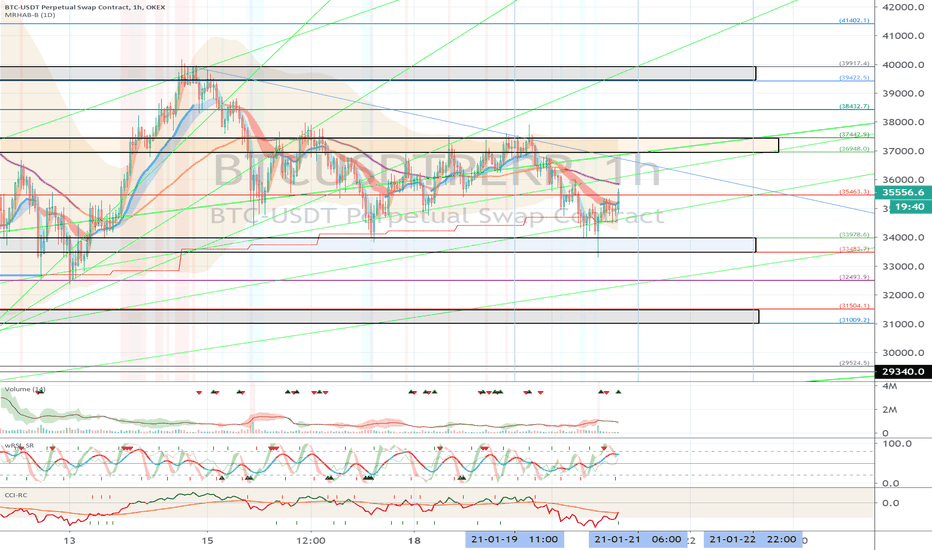Select the (37442.9) level label
The width and height of the screenshot is (932, 550).
pos(854,134)
